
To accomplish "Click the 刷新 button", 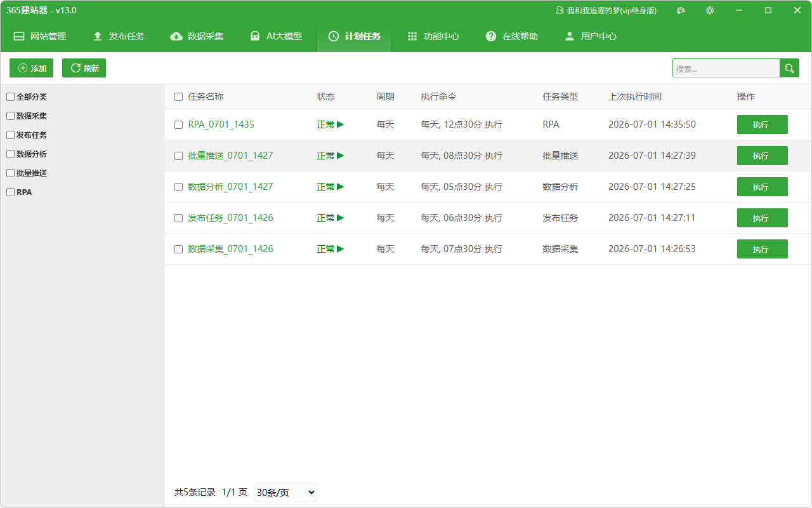I will coord(84,68).
